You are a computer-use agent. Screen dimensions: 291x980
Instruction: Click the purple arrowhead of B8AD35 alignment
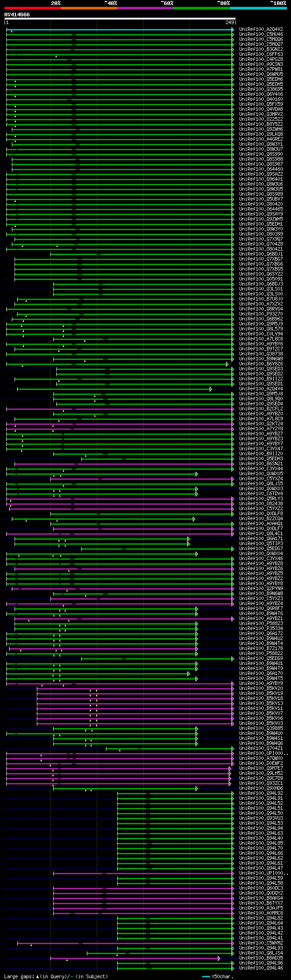[x=219, y=958]
